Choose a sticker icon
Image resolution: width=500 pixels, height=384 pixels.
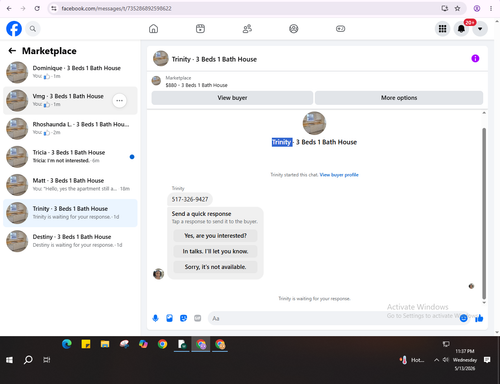184,318
